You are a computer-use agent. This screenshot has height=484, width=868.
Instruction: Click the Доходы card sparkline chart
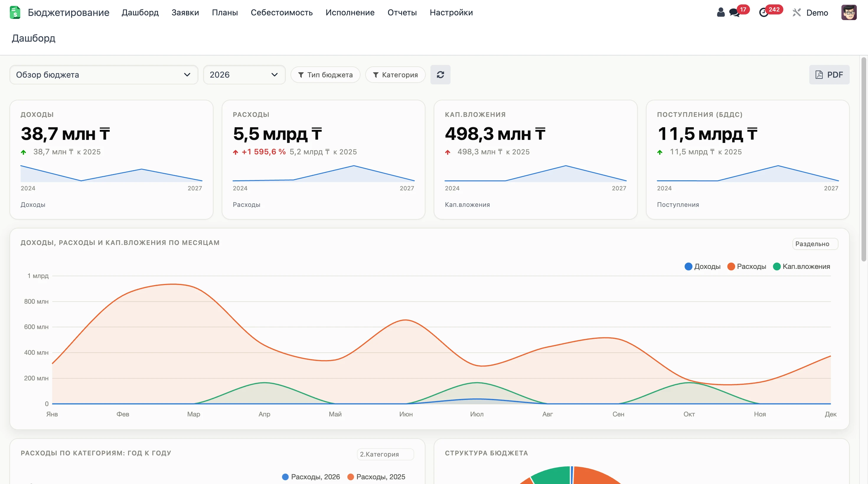[x=111, y=173]
